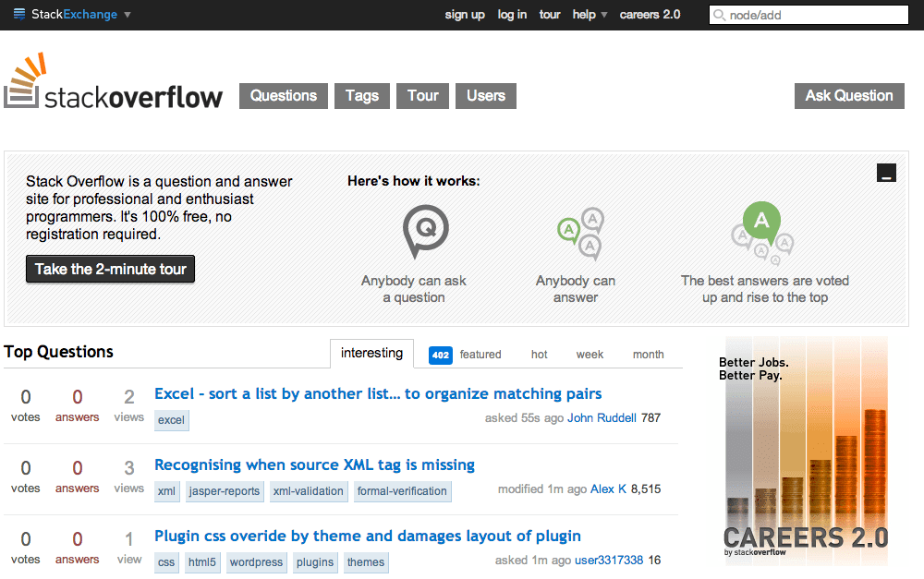The height and width of the screenshot is (579, 924).
Task: Go to the Questions section
Action: click(284, 96)
